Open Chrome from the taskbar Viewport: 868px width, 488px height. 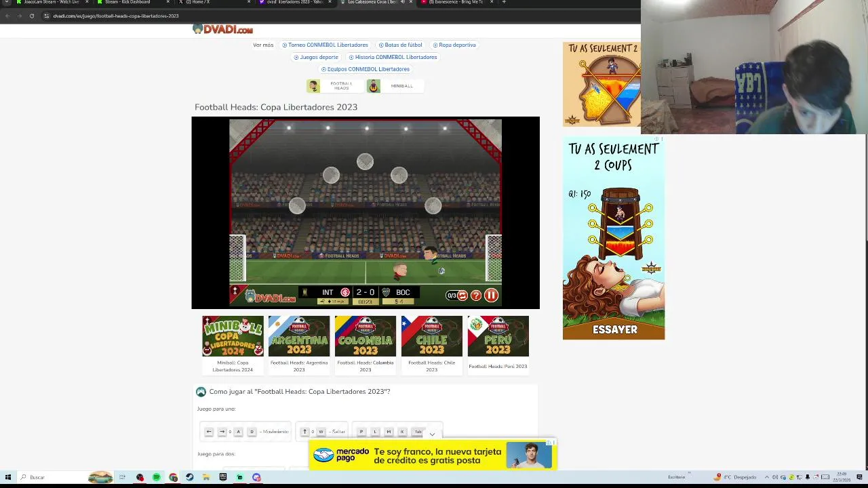[x=174, y=477]
